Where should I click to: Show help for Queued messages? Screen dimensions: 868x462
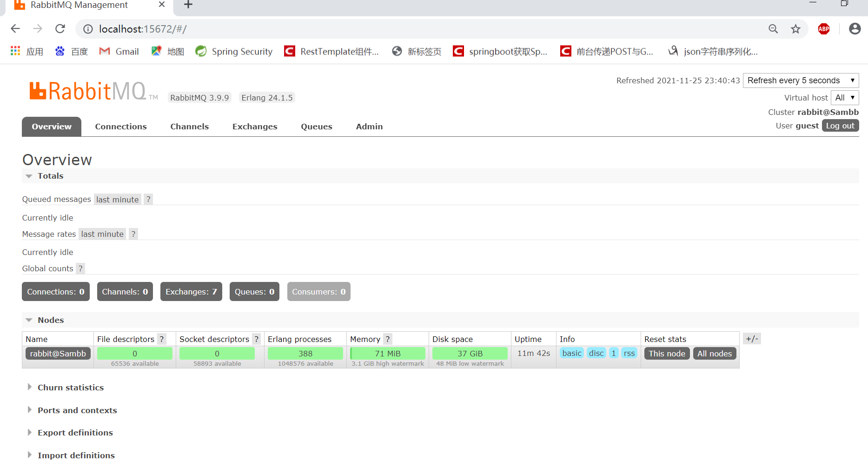pos(148,200)
